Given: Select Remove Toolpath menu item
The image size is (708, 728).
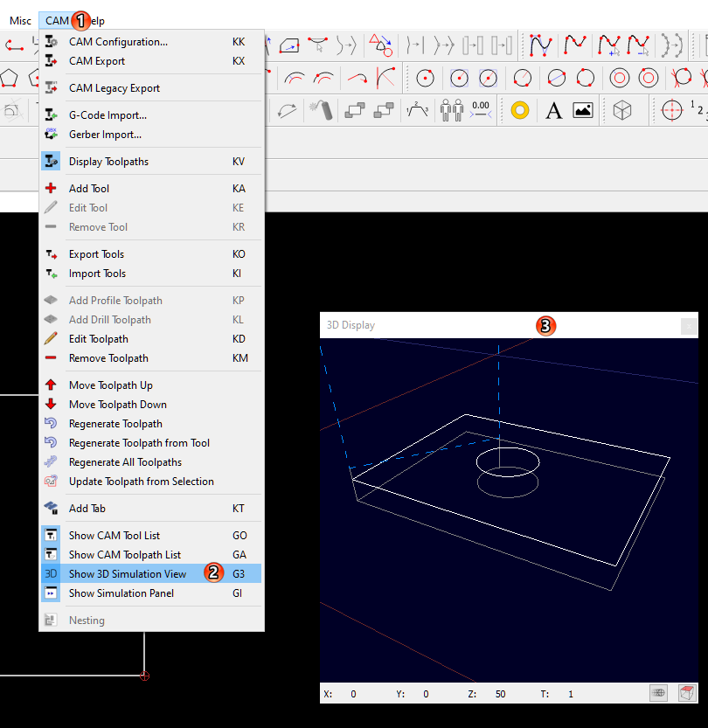Looking at the screenshot, I should 151,358.
